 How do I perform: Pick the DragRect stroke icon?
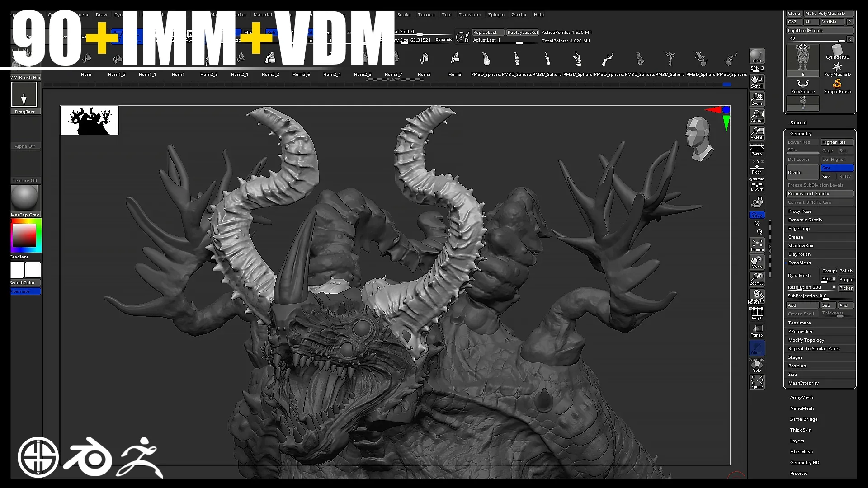24,95
